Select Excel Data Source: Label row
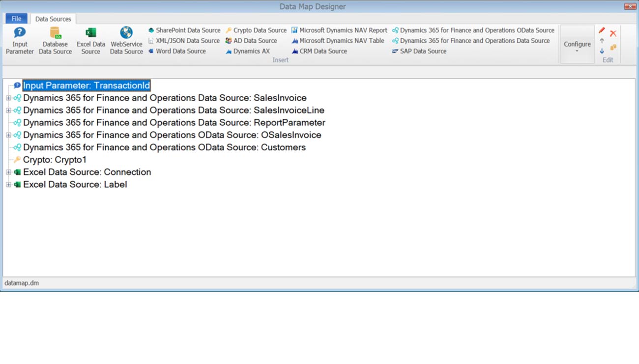 tap(75, 184)
